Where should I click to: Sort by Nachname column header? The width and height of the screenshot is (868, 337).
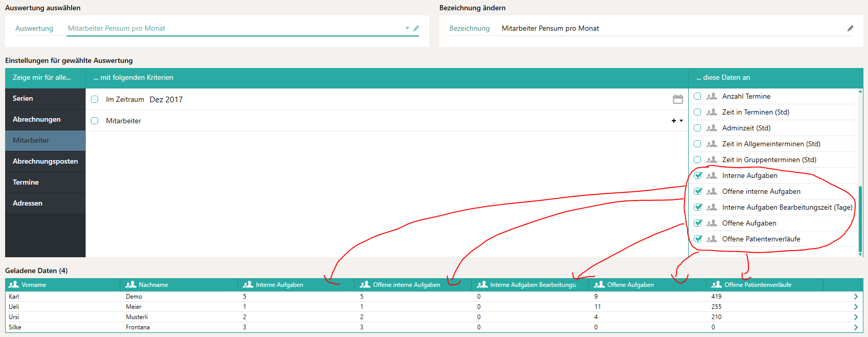[x=179, y=285]
